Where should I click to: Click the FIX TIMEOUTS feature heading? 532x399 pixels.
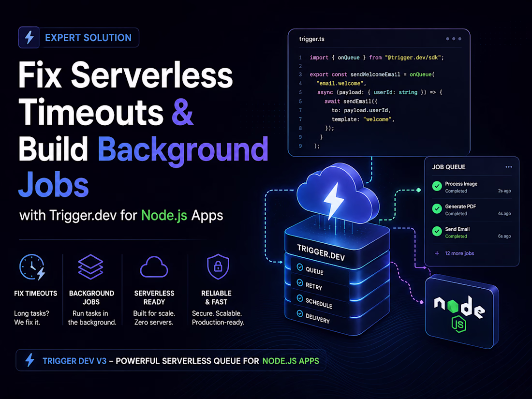pos(36,294)
